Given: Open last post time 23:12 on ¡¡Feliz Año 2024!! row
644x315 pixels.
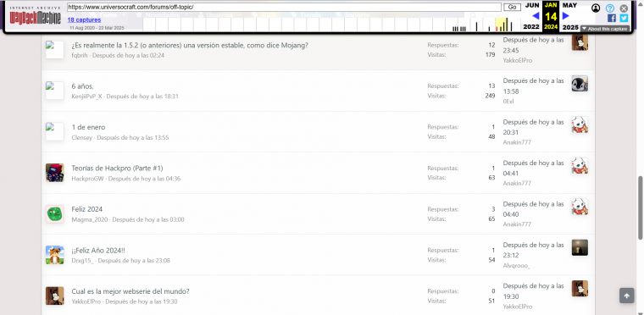Looking at the screenshot, I should pyautogui.click(x=534, y=250).
